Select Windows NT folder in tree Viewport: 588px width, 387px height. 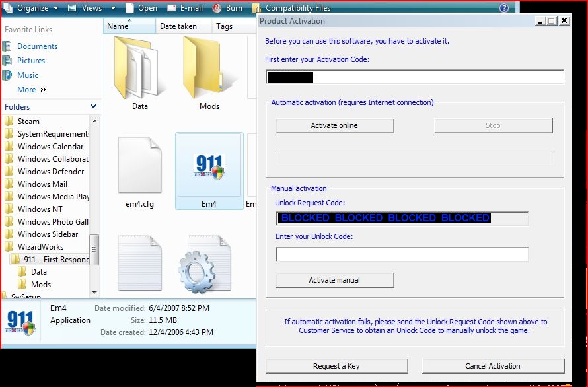[40, 209]
